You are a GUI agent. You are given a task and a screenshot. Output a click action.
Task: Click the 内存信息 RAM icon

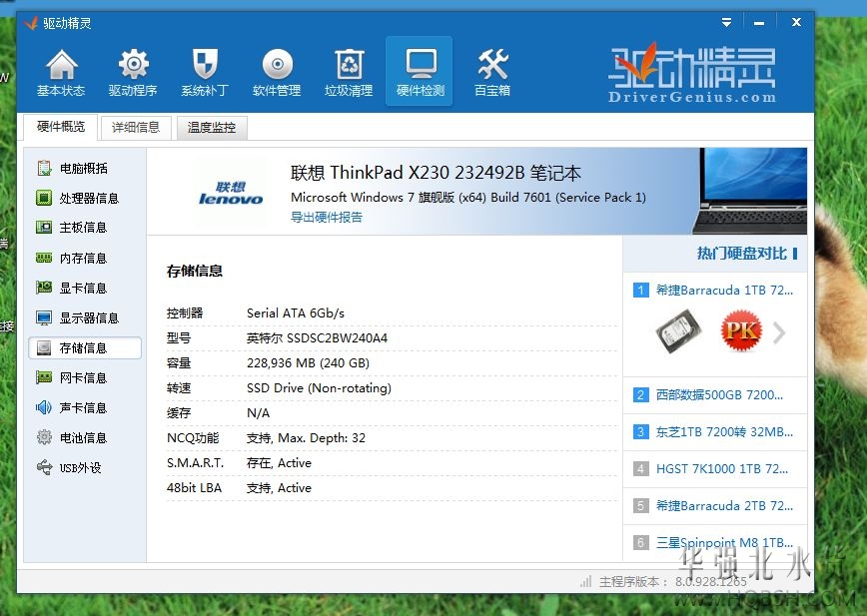[44, 258]
